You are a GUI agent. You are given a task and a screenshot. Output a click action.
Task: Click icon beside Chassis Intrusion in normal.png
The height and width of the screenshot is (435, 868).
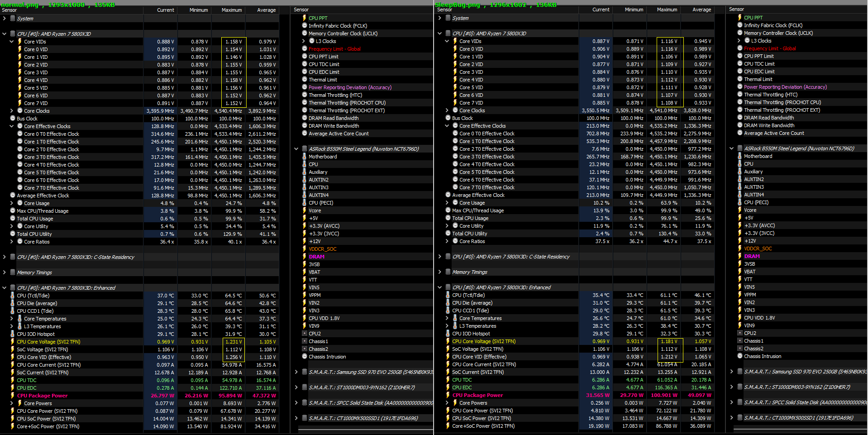[x=305, y=357]
